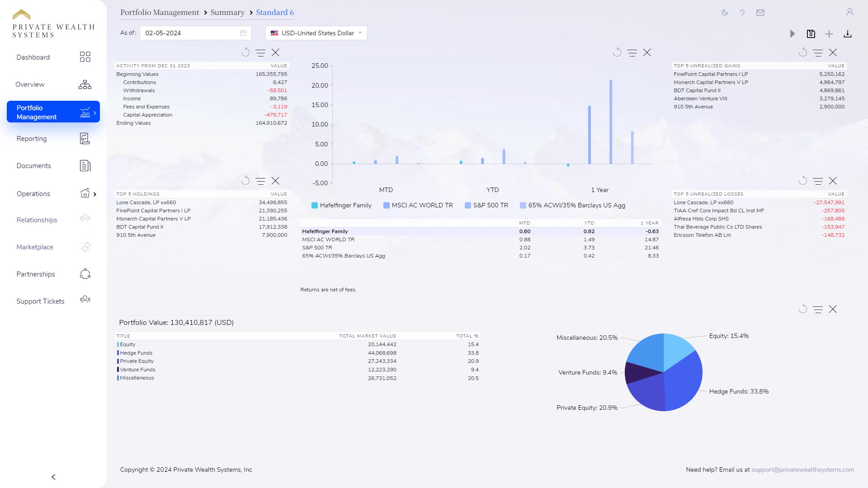The width and height of the screenshot is (868, 488).
Task: Download the report using the export icon
Action: point(848,34)
